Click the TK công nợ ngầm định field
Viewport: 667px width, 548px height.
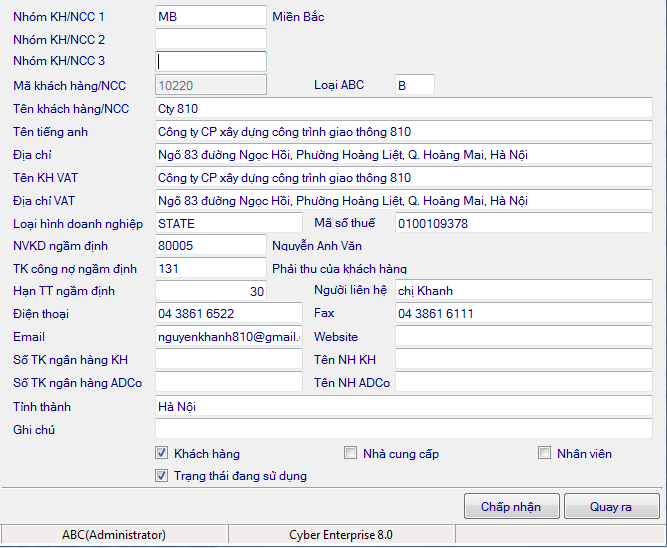211,268
